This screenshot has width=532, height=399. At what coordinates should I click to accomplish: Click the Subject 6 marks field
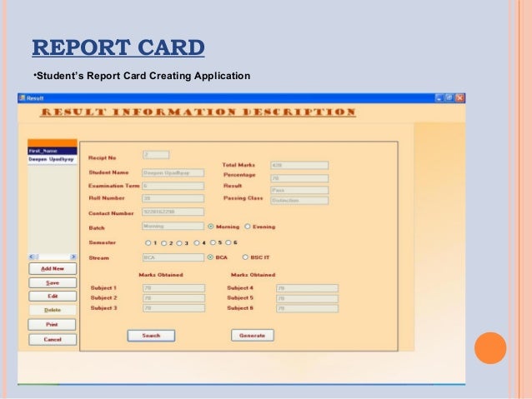(x=307, y=308)
